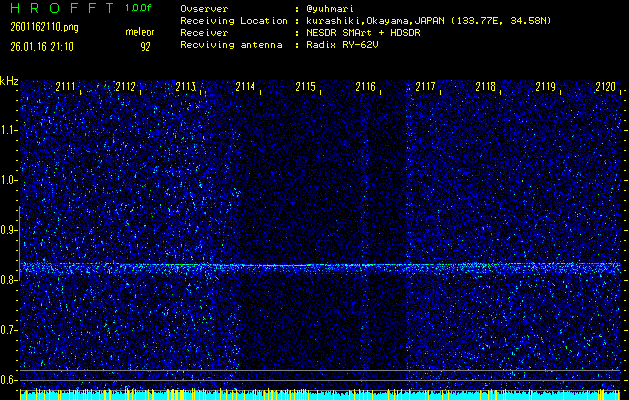
Task: Click the NESDR SMArt + HDSDR text
Action: tap(363, 33)
